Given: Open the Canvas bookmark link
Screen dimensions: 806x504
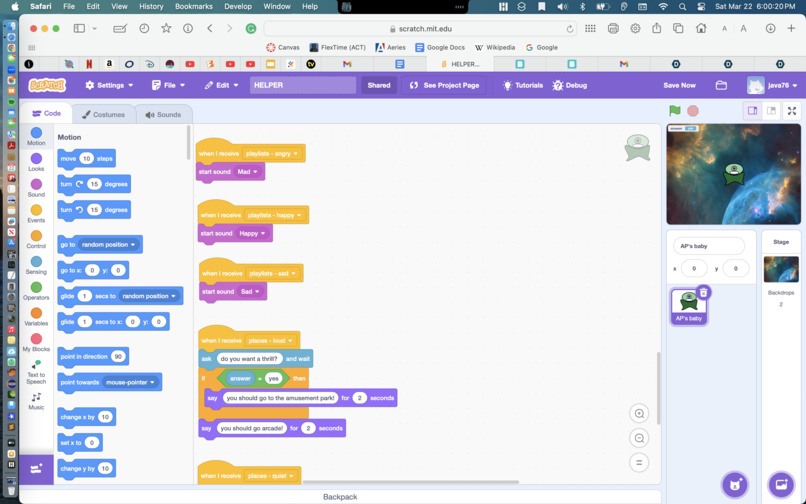Looking at the screenshot, I should tap(283, 47).
